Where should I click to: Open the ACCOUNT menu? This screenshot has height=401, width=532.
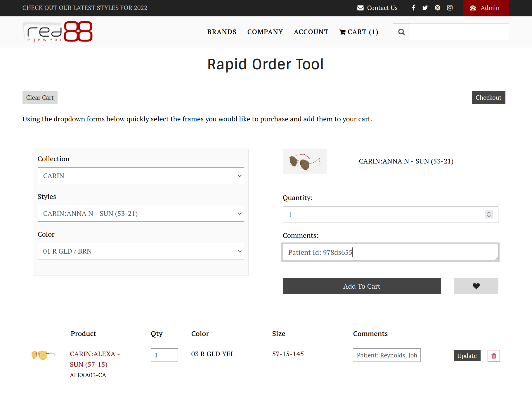(311, 32)
